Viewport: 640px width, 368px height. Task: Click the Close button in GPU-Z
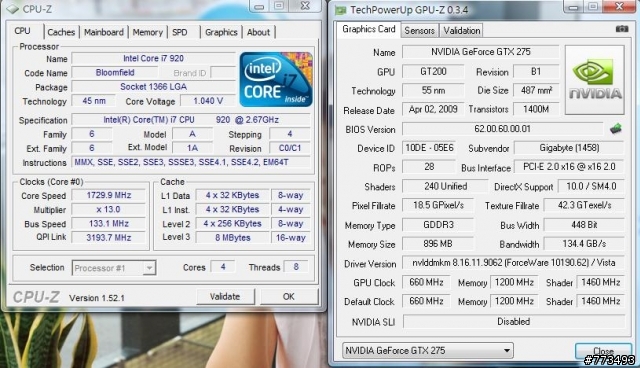(x=603, y=351)
